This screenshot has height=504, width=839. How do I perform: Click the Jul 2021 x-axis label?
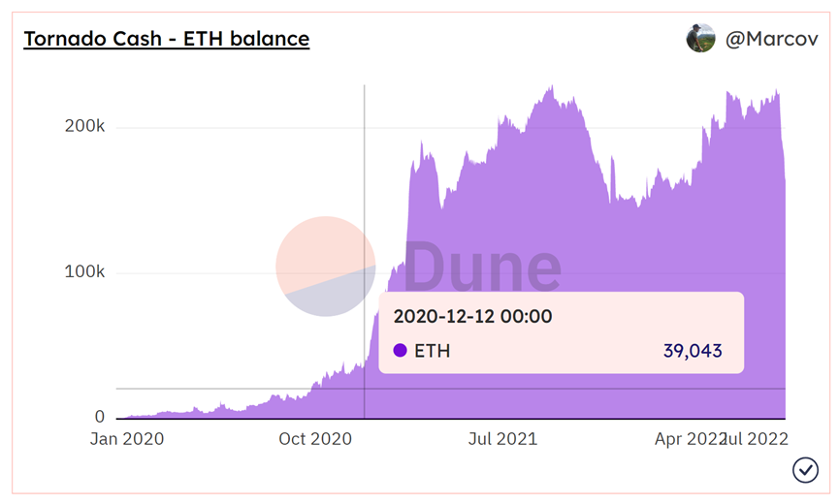click(x=502, y=439)
